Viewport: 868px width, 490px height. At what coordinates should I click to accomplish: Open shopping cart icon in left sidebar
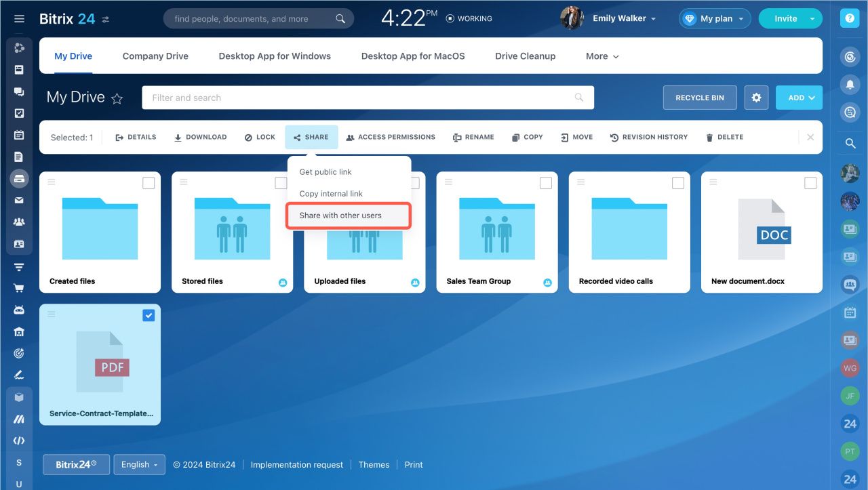coord(19,288)
